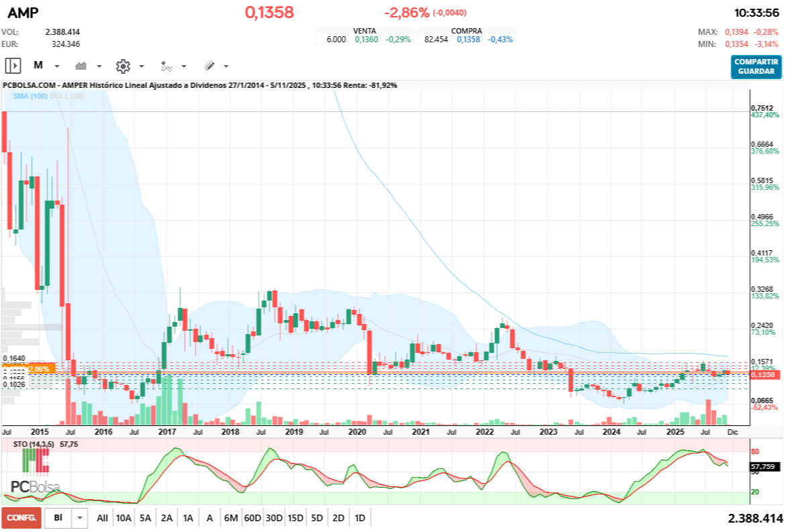Click the add indicator study icon
Screen dimensions: 792x532
pos(166,66)
